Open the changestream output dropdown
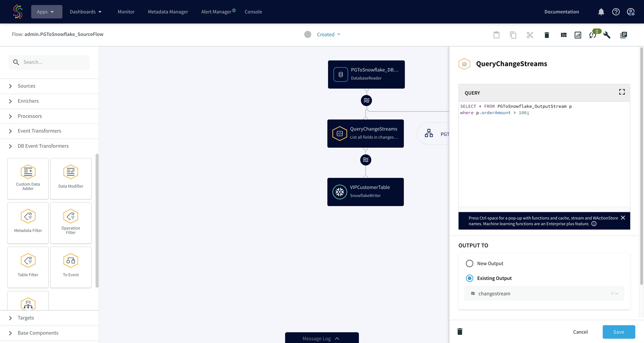 click(544, 293)
